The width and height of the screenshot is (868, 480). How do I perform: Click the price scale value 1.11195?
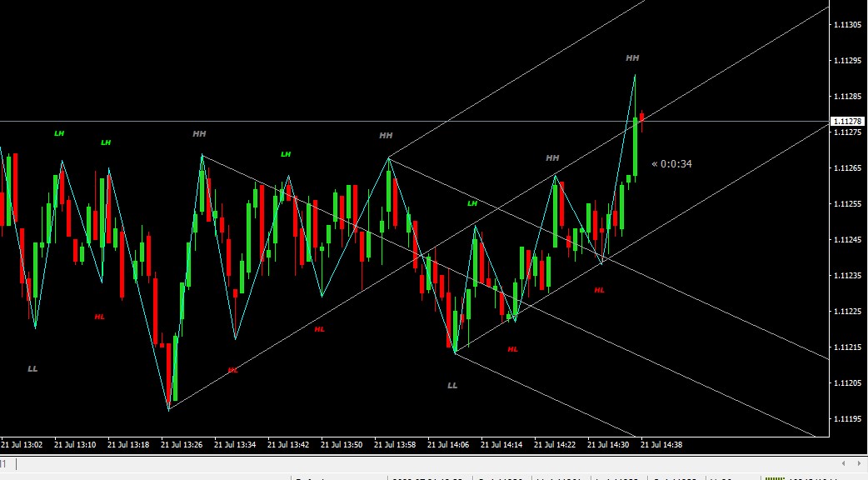[x=847, y=418]
